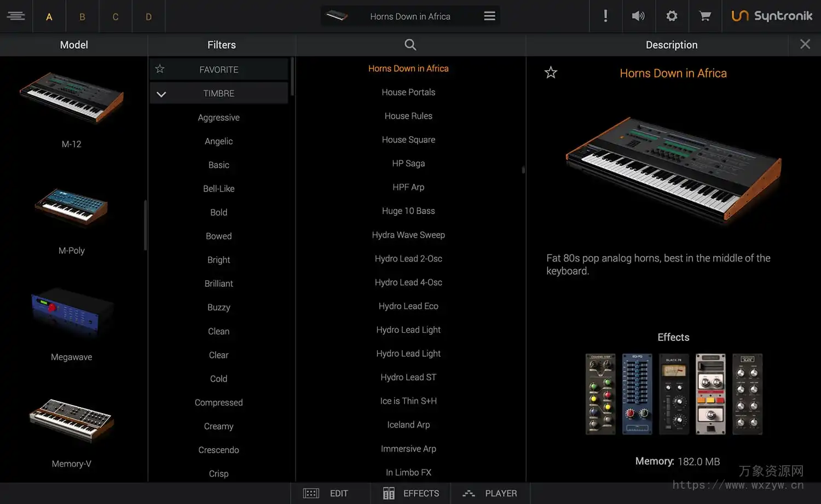Enable the FAVORITE filter star
This screenshot has width=821, height=504.
pyautogui.click(x=159, y=69)
